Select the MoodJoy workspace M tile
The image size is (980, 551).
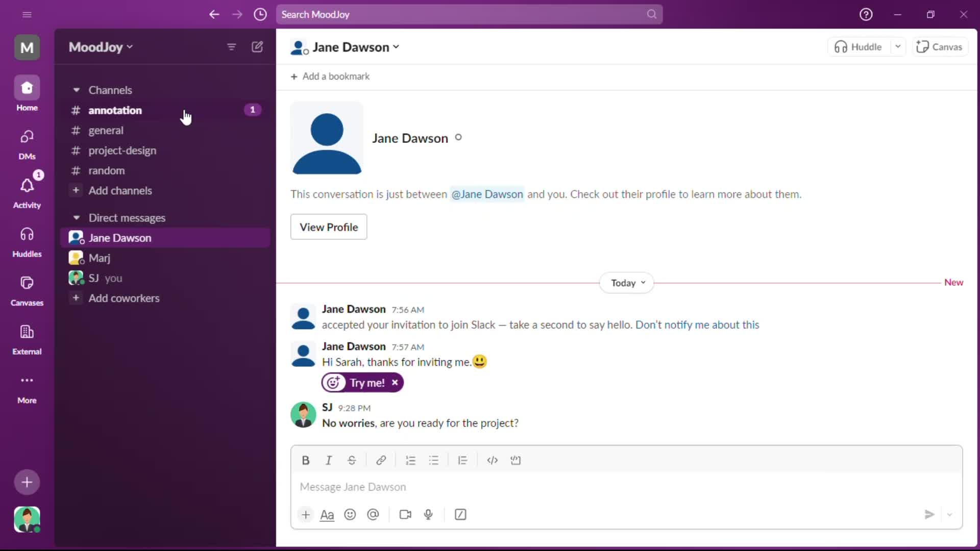27,47
